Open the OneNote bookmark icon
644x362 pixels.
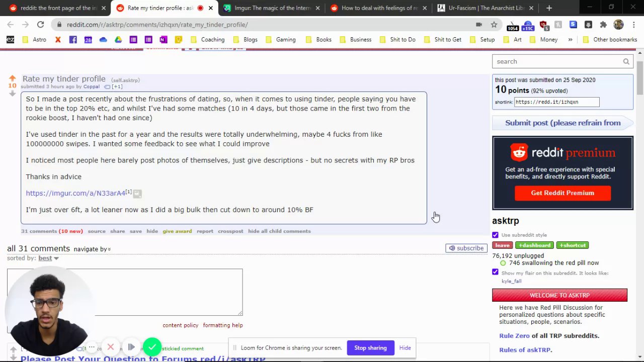click(163, 39)
